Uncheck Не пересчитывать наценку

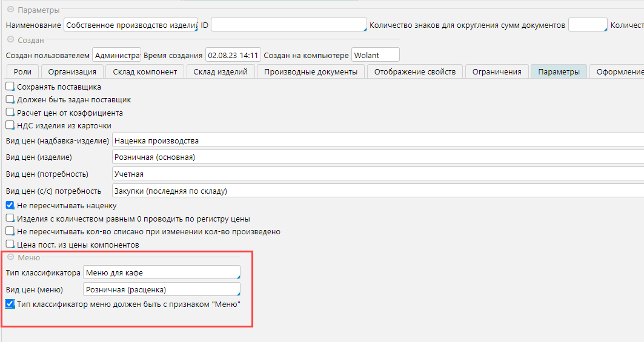(10, 206)
